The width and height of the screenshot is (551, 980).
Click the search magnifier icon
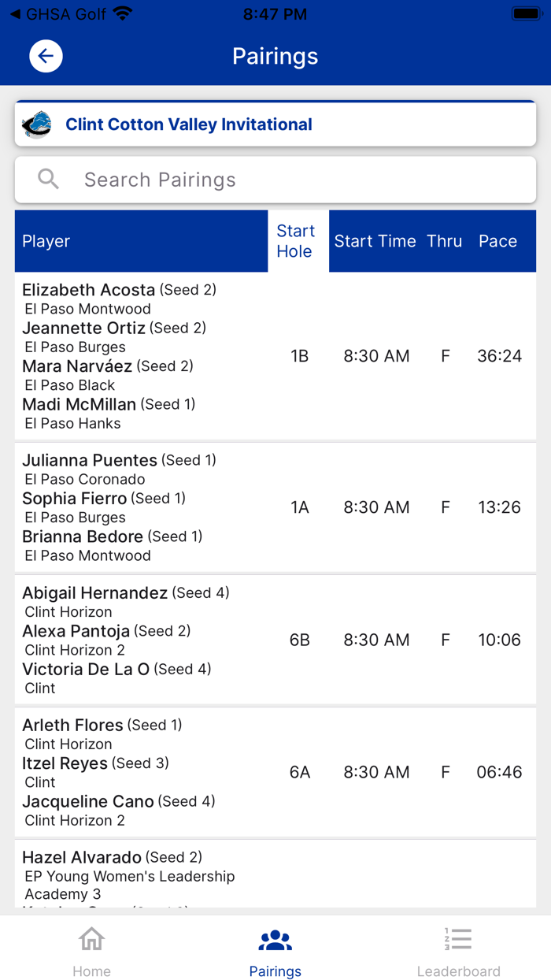(47, 179)
